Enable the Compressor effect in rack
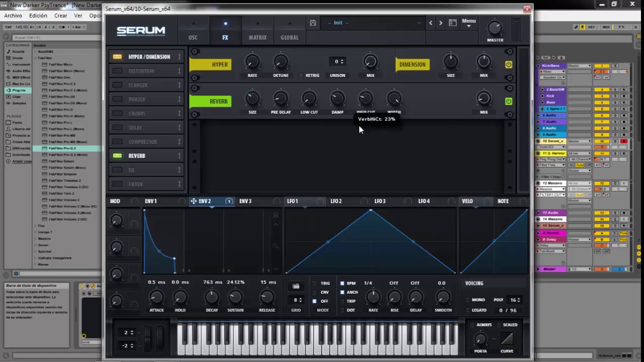This screenshot has width=644, height=362. tap(117, 141)
